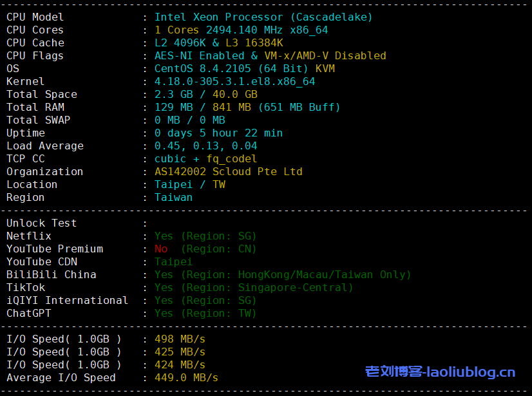
Task: Click the red No for YouTube Premium
Action: click(161, 249)
